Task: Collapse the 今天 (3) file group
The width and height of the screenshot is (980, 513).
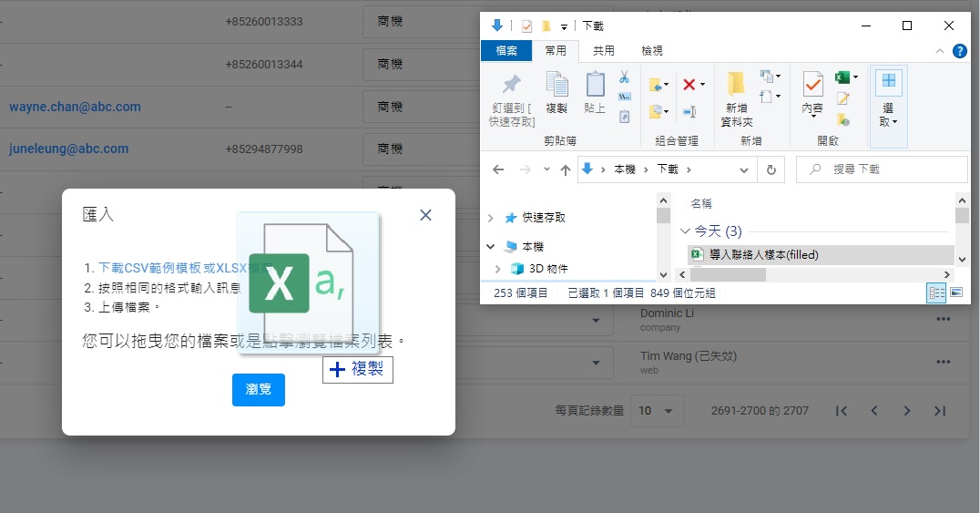Action: (684, 231)
